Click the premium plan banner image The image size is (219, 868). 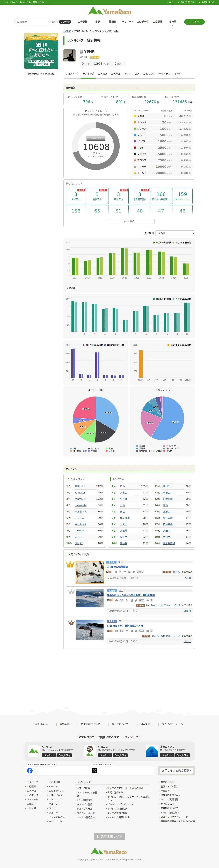coord(41,51)
